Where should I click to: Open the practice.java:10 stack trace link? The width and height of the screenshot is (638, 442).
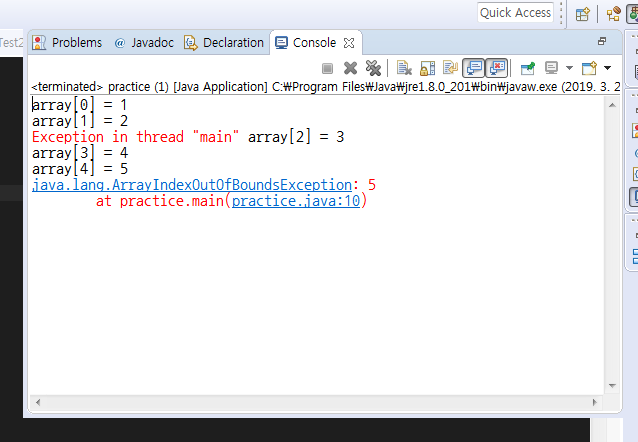[x=296, y=201]
